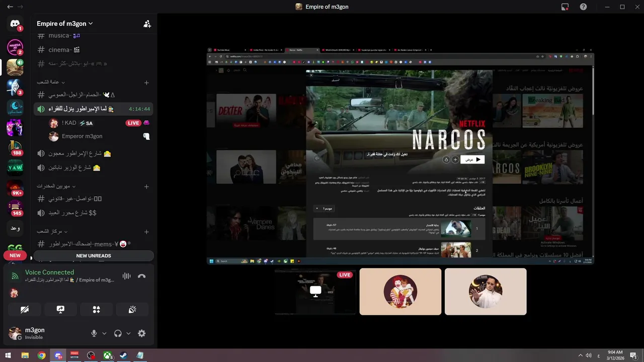
Task: Open User Settings gear
Action: click(142, 333)
